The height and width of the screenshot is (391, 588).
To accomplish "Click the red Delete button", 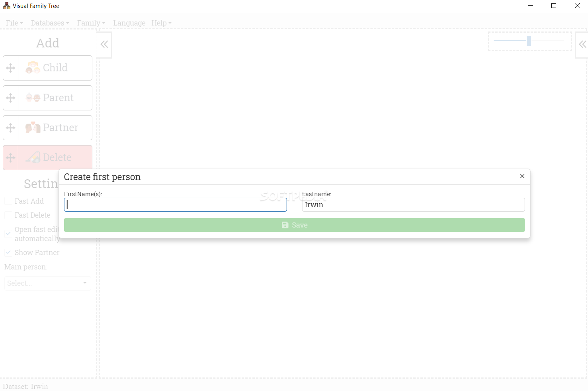I will pyautogui.click(x=55, y=158).
